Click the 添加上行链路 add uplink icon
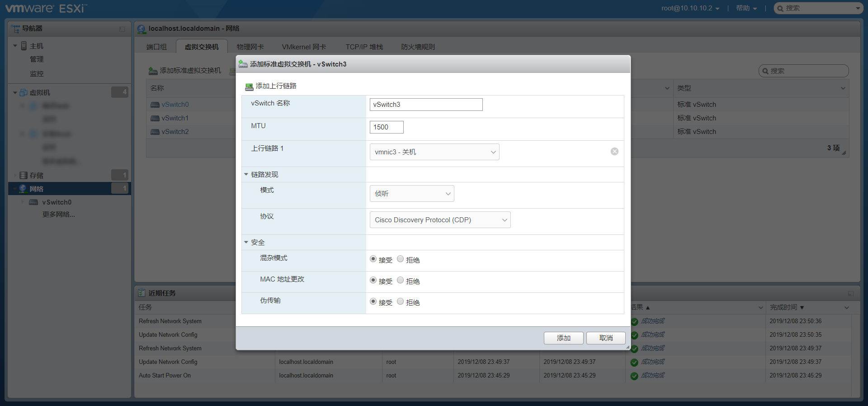The image size is (868, 406). (x=249, y=86)
